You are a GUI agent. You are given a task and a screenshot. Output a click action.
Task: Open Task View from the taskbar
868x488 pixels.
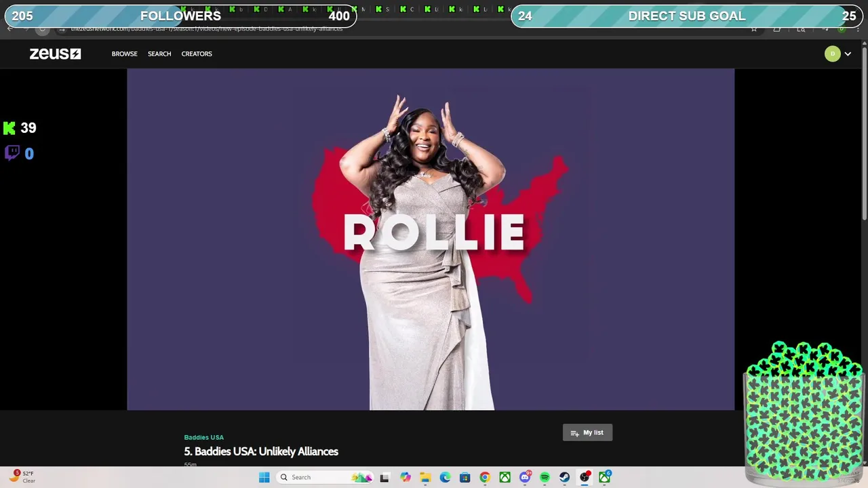click(384, 477)
